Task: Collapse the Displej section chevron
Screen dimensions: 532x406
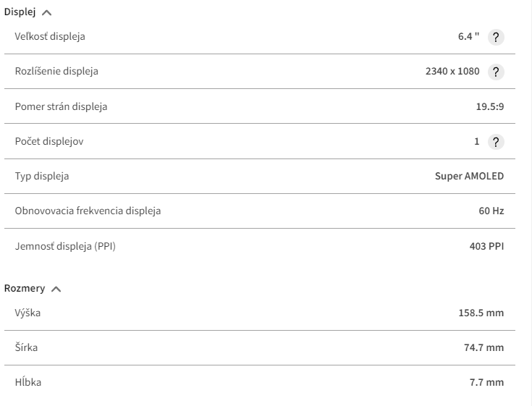Action: 46,13
